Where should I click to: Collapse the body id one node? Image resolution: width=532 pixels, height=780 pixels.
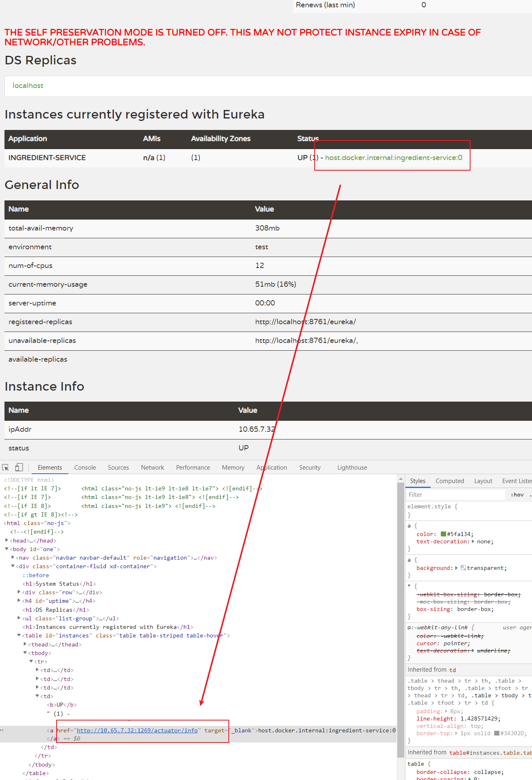[7, 549]
